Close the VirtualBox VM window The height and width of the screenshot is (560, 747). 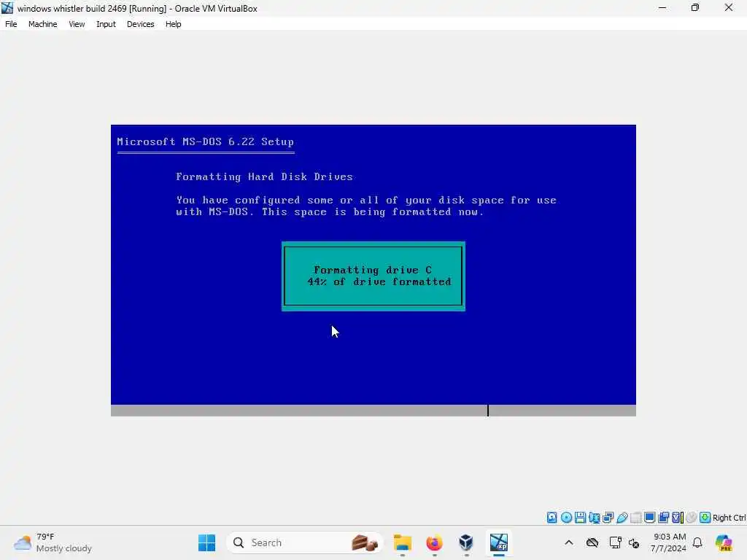(729, 8)
